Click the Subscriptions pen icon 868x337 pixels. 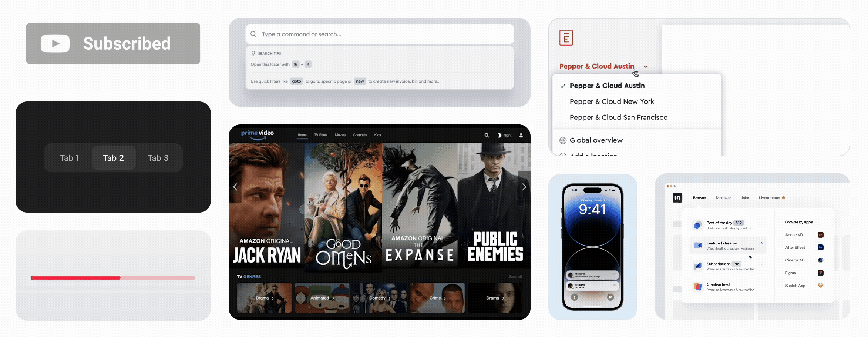(698, 266)
